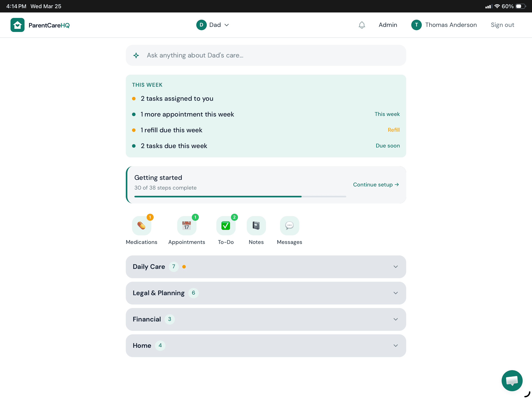Open the Messages speech bubble icon
This screenshot has width=532, height=399.
(289, 225)
